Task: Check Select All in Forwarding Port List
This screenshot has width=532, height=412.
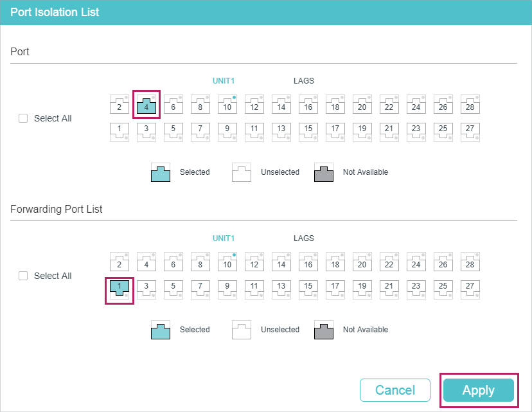Action: [x=23, y=276]
